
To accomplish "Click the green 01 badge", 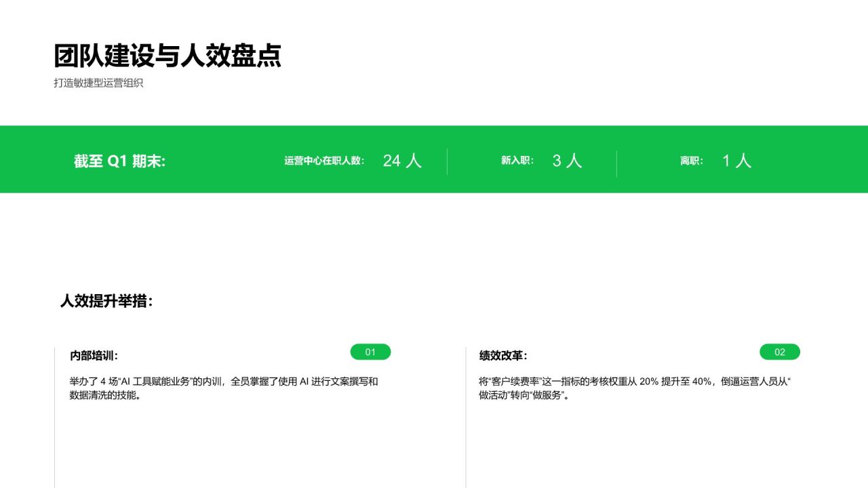I will 370,352.
